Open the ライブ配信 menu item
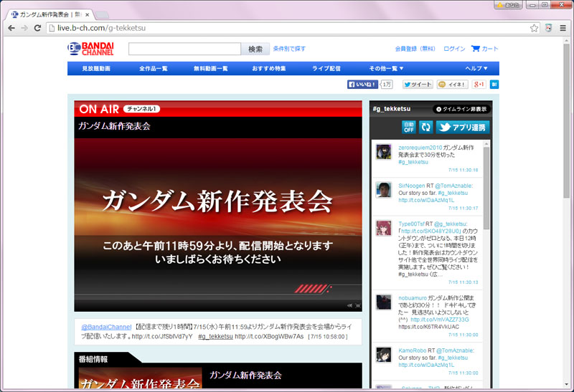Image resolution: width=574 pixels, height=392 pixels. [326, 68]
